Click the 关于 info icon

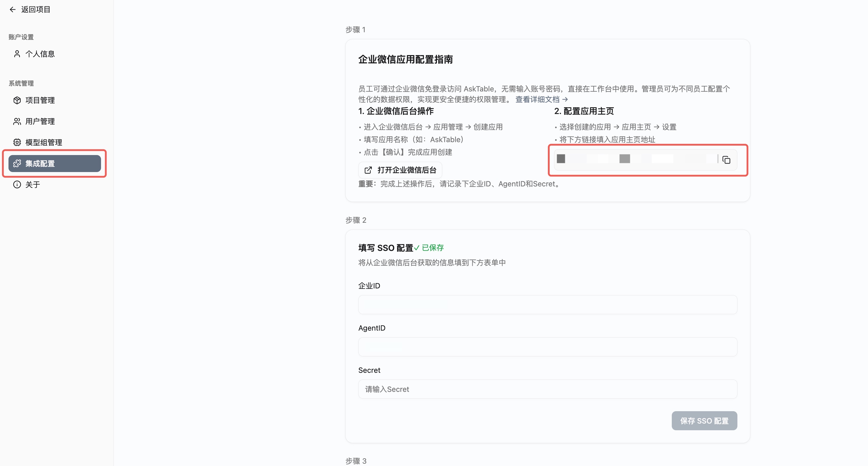tap(17, 184)
